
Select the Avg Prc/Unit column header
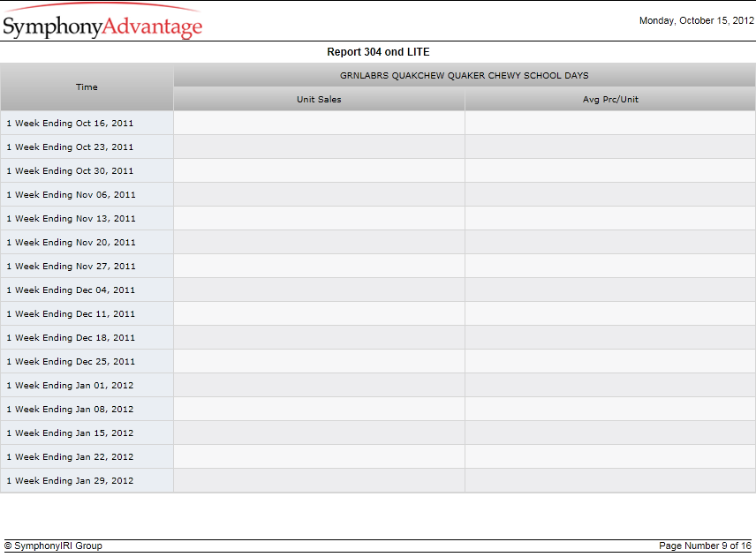[x=610, y=99]
